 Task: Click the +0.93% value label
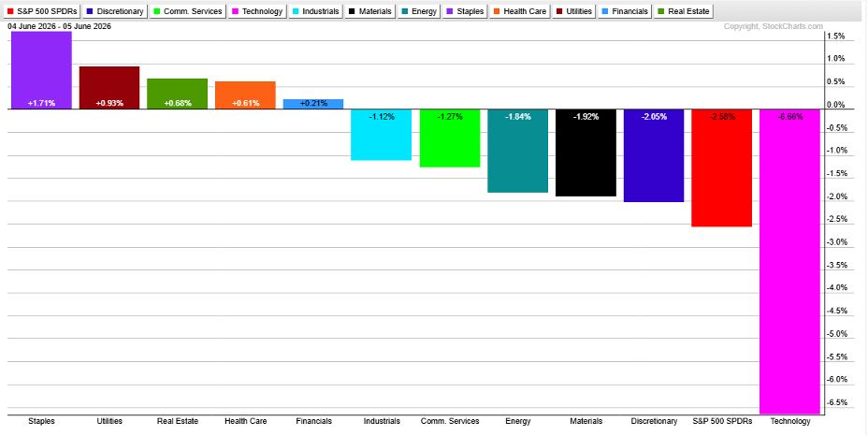coord(109,103)
